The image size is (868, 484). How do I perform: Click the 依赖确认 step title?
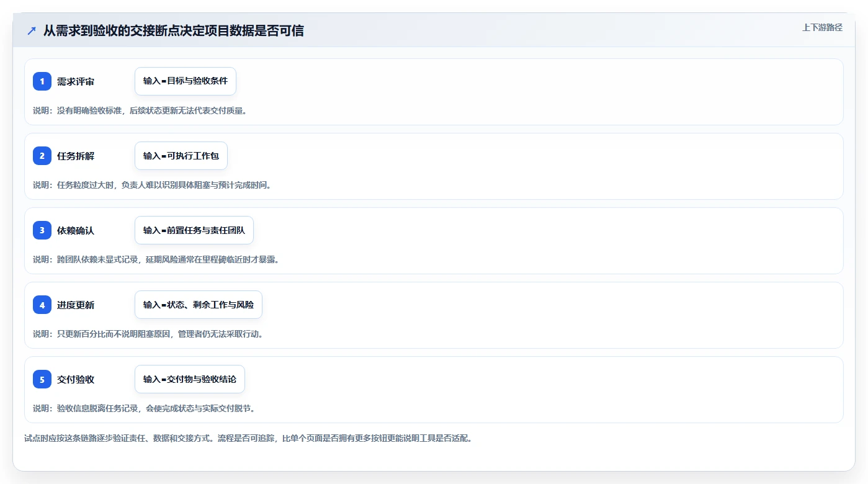76,231
